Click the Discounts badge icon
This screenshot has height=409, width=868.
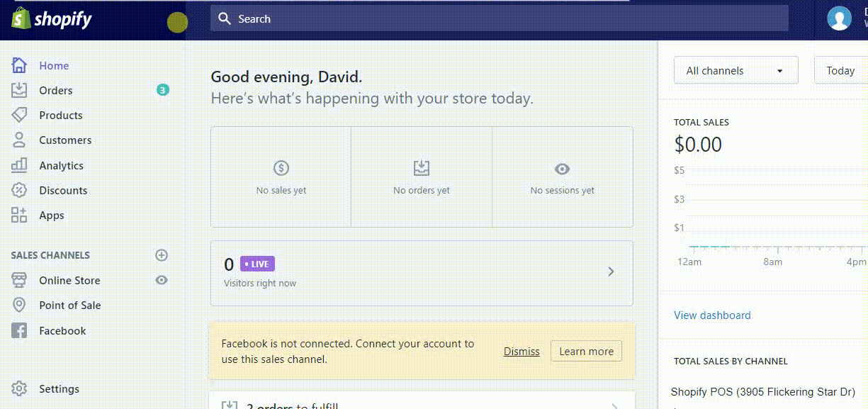[x=19, y=190]
